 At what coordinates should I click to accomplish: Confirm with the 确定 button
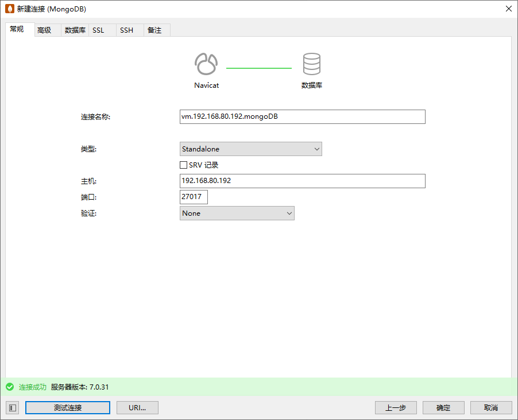pos(443,407)
